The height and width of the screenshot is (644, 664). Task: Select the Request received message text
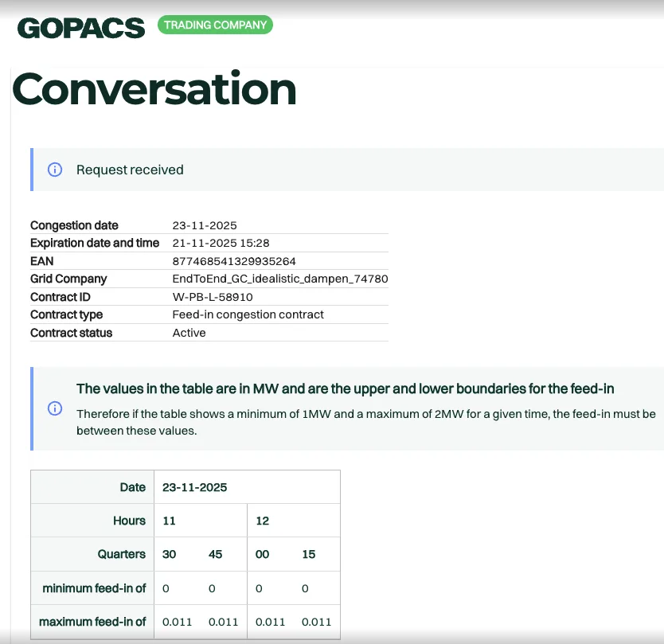pyautogui.click(x=130, y=170)
